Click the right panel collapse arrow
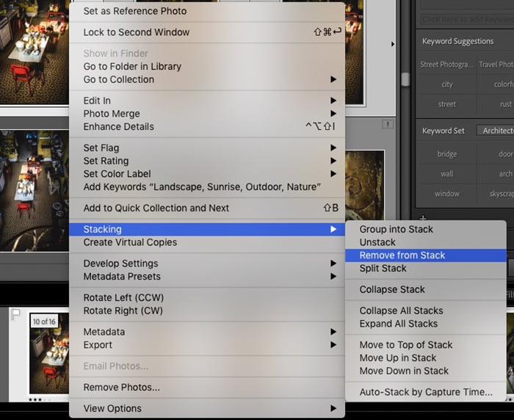 [393, 44]
